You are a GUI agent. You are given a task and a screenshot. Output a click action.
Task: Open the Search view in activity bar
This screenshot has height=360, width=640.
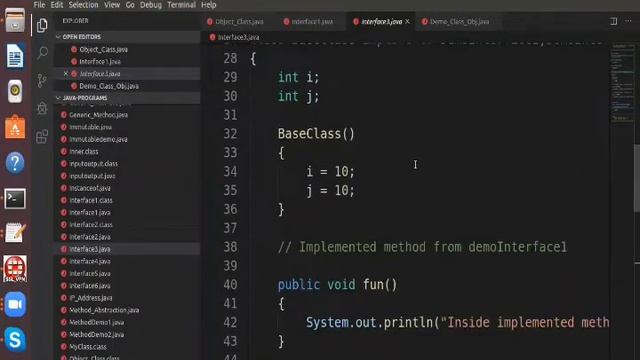click(x=42, y=53)
